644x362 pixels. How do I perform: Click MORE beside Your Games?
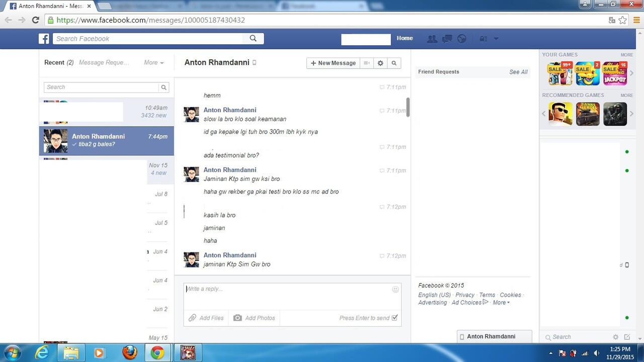626,55
